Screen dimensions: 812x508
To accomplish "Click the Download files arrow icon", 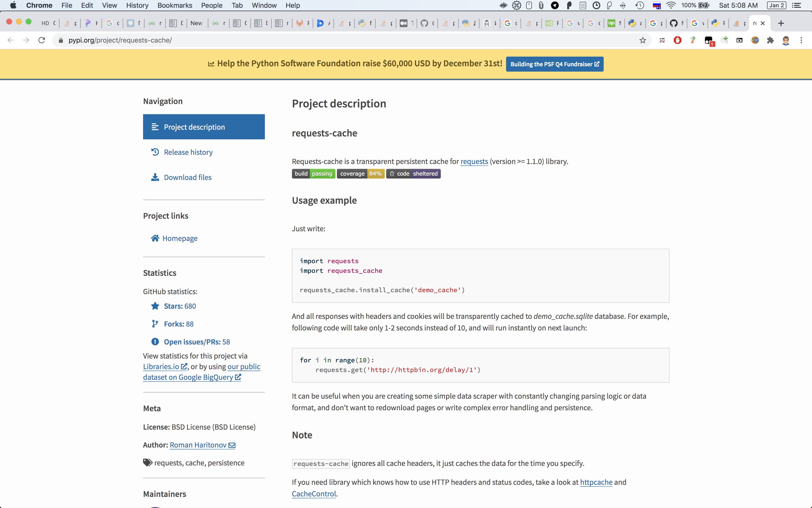I will pos(155,177).
